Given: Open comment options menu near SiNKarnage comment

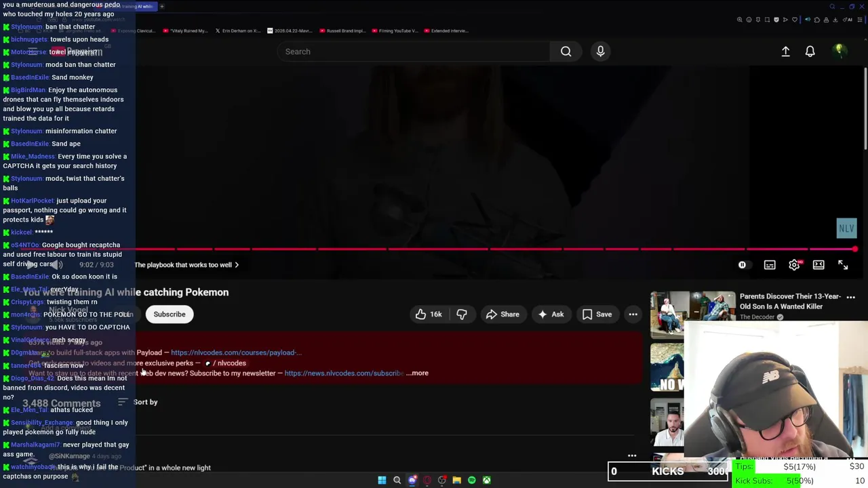Looking at the screenshot, I should 632,455.
